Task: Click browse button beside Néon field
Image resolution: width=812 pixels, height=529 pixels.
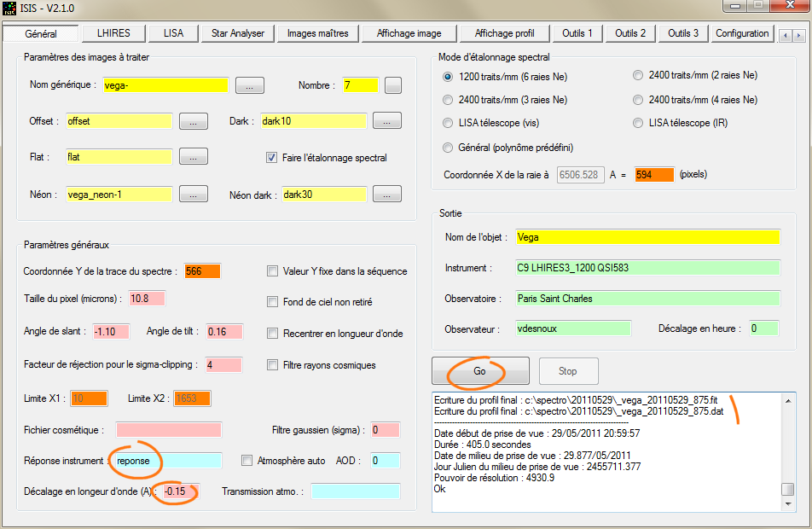Action: point(194,195)
